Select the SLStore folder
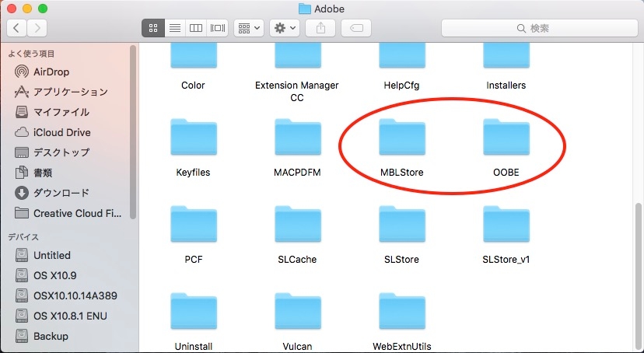This screenshot has width=644, height=353. pyautogui.click(x=401, y=225)
